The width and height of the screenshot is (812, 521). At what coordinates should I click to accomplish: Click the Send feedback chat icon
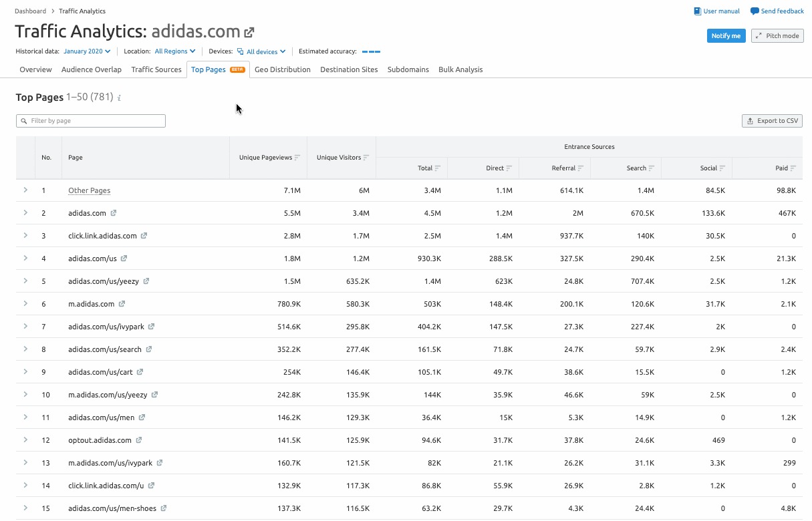pos(755,11)
